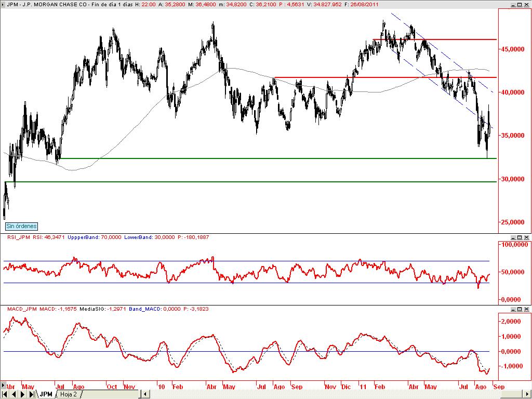Go to the previous sheet arrow button
This screenshot has height=399, width=532.
(x=14, y=394)
